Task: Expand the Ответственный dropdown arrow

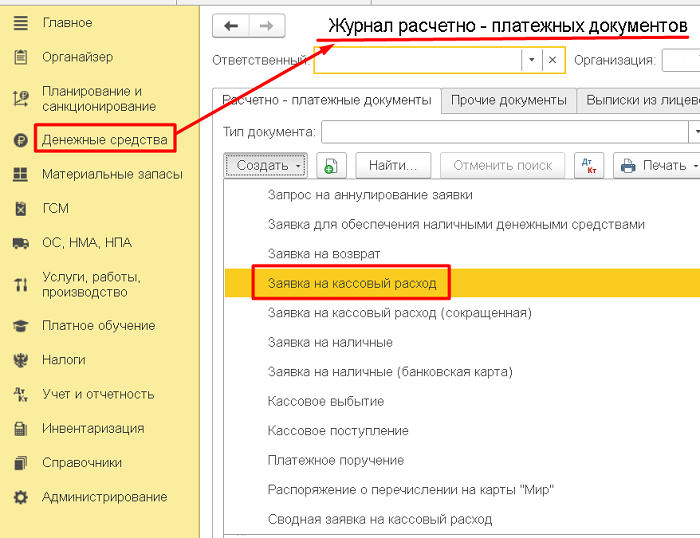Action: pos(531,60)
